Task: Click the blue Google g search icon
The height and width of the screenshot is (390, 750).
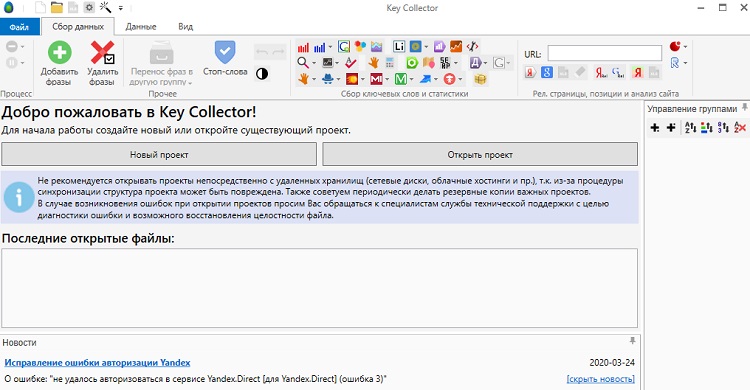Action: click(x=547, y=72)
